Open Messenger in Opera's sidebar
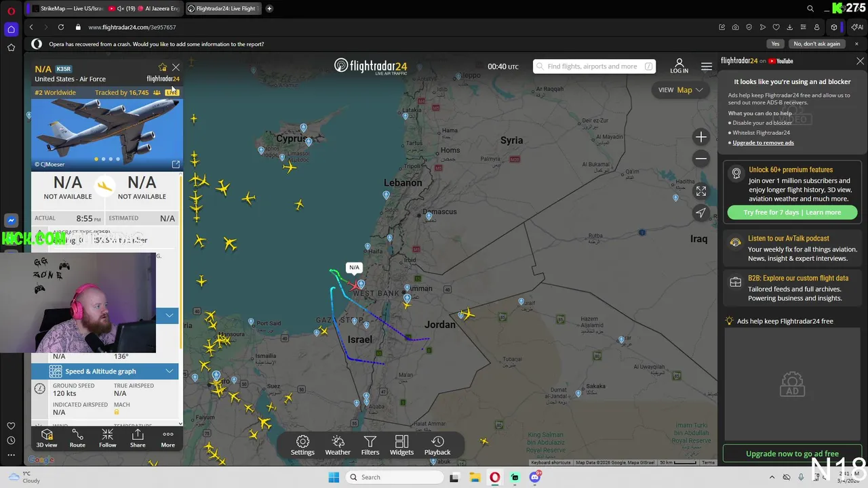The width and height of the screenshot is (868, 488). (x=11, y=220)
